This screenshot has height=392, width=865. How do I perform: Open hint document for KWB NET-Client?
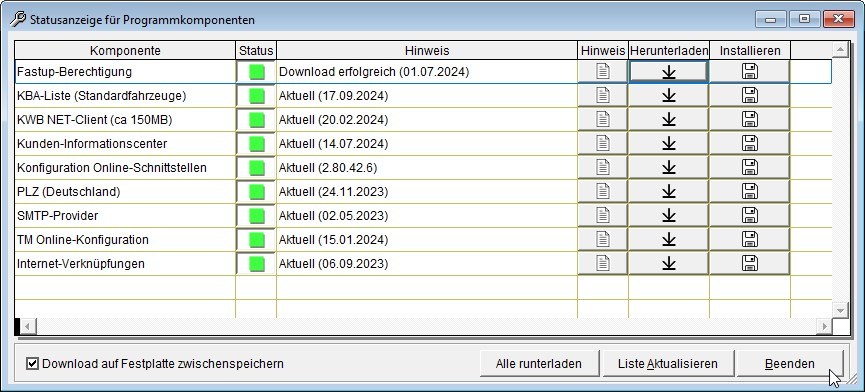pyautogui.click(x=602, y=120)
